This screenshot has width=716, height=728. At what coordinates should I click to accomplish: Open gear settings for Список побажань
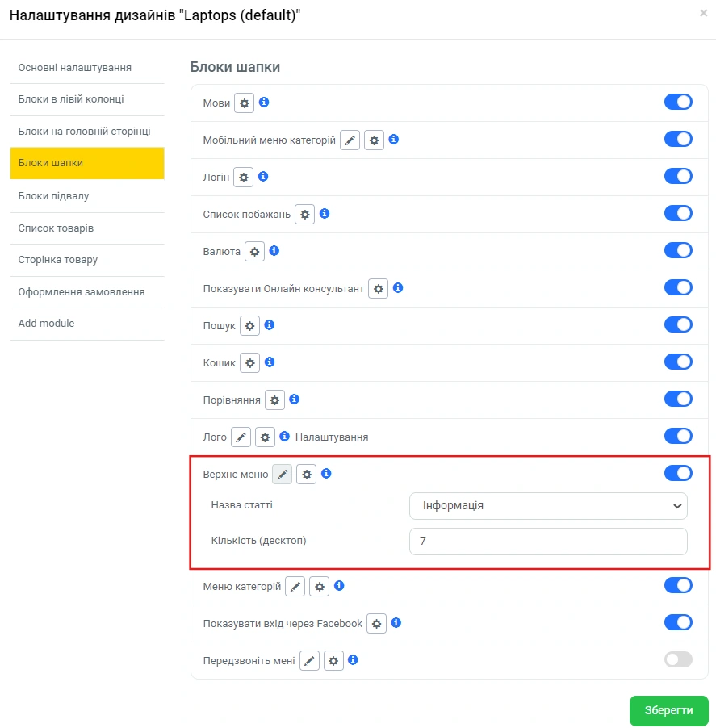point(304,214)
